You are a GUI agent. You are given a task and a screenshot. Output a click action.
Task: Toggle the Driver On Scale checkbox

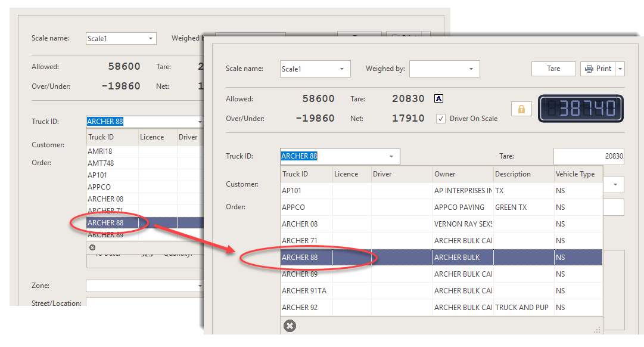coord(441,119)
